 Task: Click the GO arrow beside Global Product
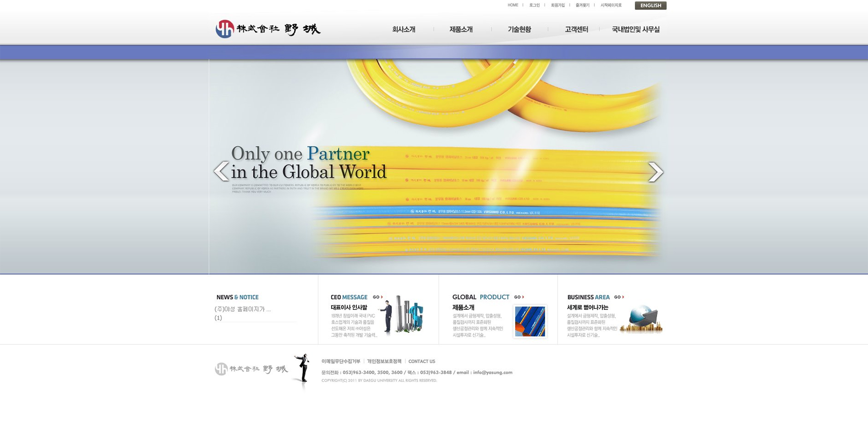click(519, 297)
